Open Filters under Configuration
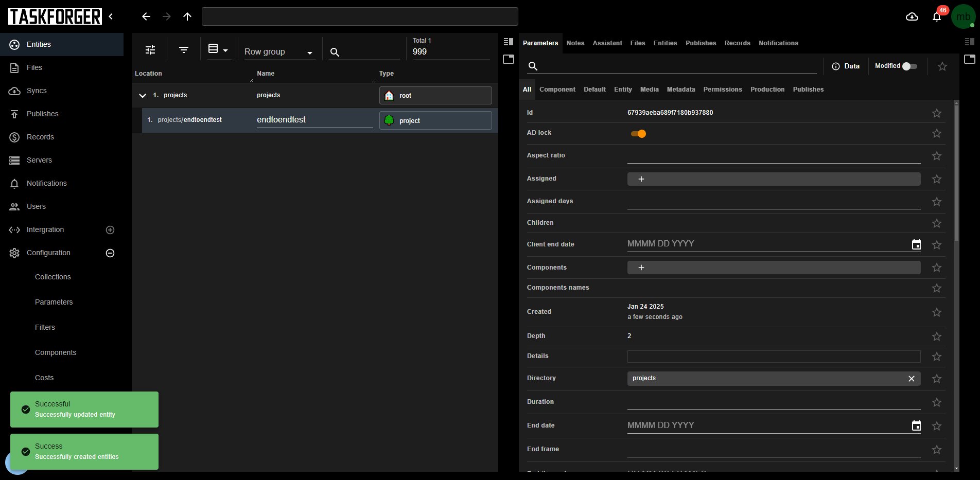Screen dimensions: 980x480 (45, 327)
